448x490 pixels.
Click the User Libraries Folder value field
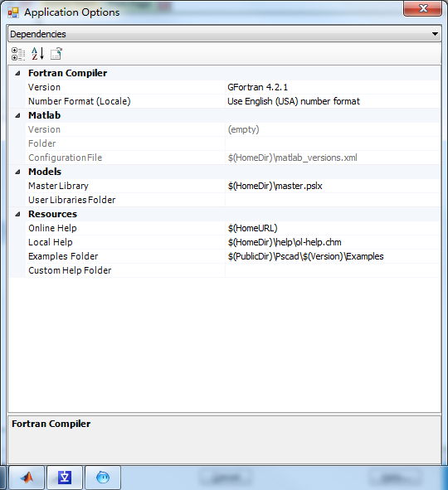(x=333, y=200)
